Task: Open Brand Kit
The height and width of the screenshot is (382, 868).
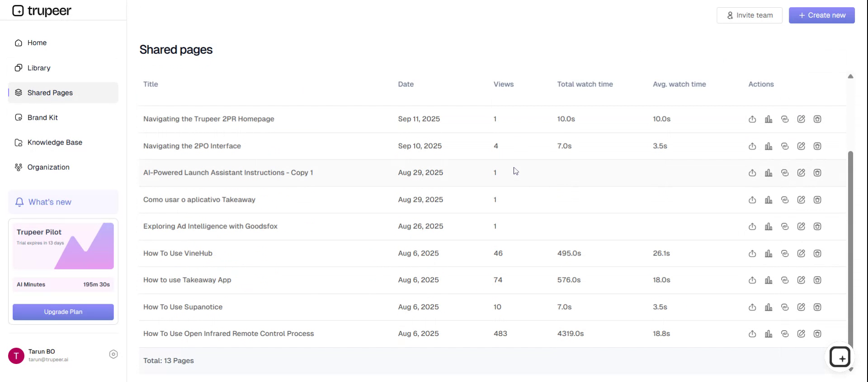Action: (x=63, y=117)
